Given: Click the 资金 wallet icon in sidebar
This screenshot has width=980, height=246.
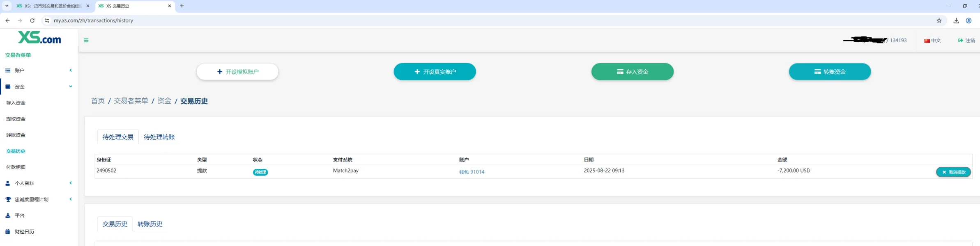Looking at the screenshot, I should 7,87.
